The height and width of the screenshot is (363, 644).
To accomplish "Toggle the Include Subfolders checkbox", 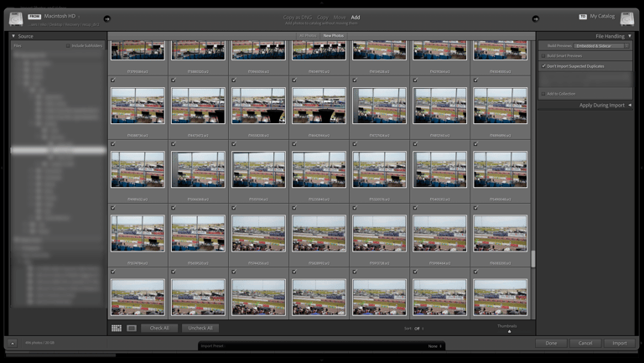I will [x=68, y=45].
